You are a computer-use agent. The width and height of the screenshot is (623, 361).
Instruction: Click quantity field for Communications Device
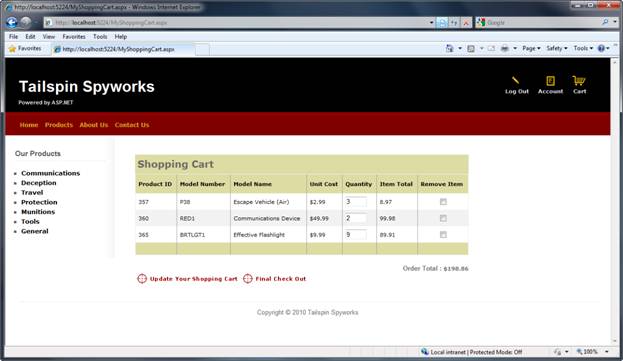pyautogui.click(x=356, y=218)
